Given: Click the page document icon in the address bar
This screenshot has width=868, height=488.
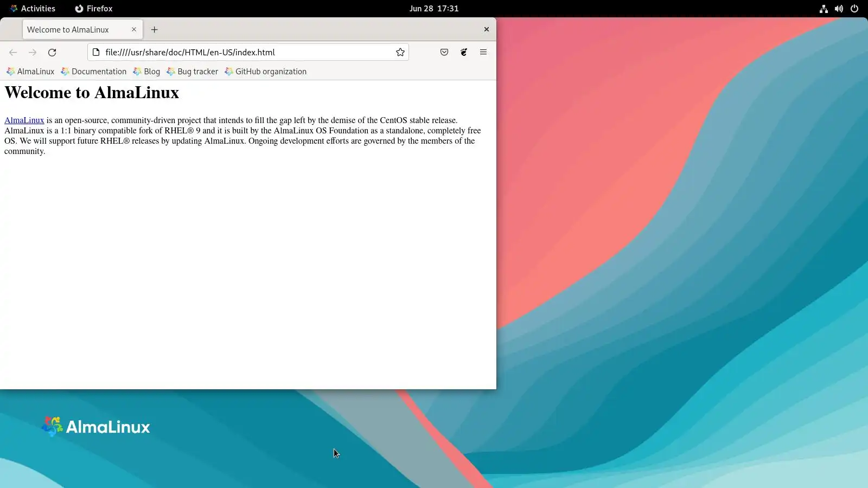Looking at the screenshot, I should pos(96,53).
